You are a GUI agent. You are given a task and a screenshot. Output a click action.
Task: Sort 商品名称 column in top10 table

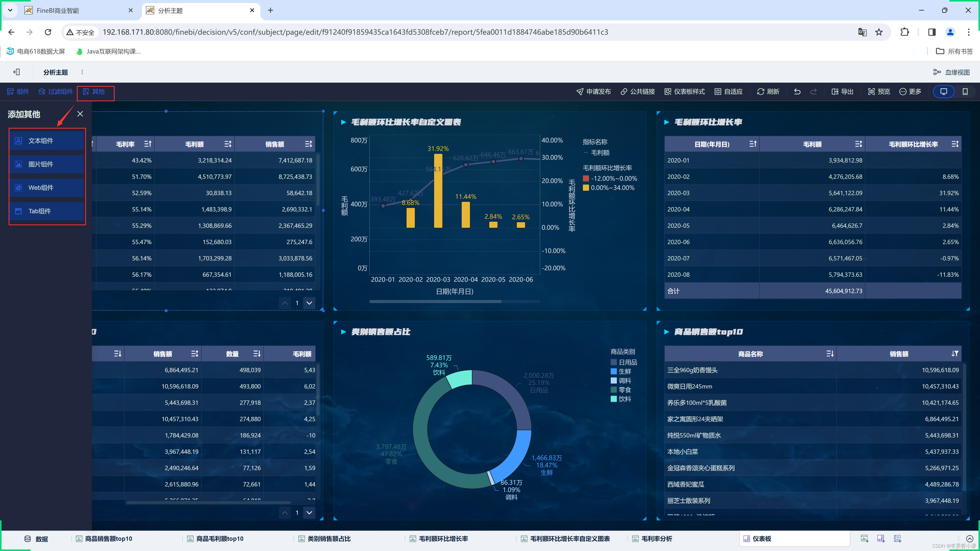tap(830, 354)
